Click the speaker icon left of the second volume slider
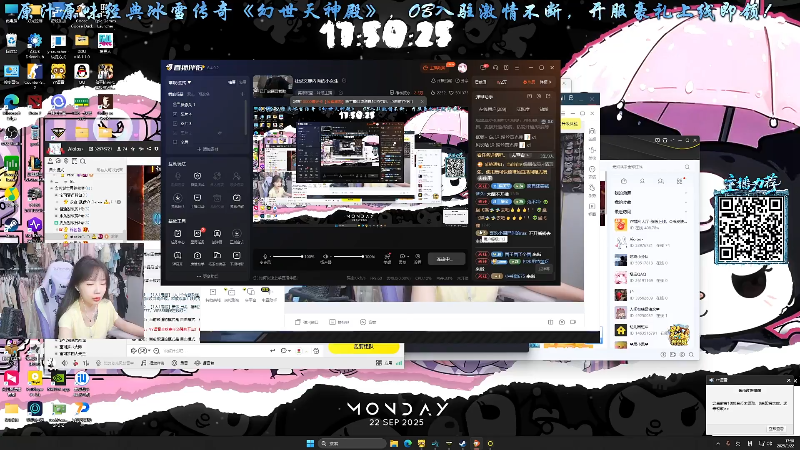 [325, 256]
